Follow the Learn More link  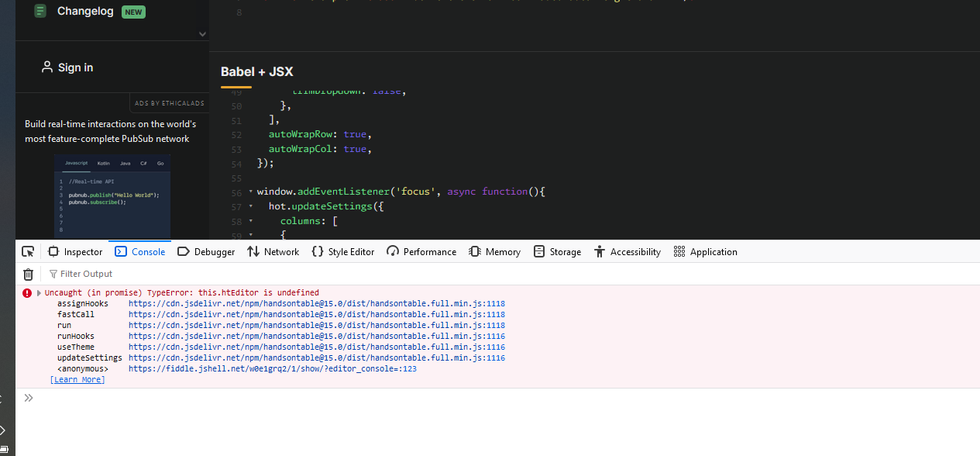(x=77, y=380)
